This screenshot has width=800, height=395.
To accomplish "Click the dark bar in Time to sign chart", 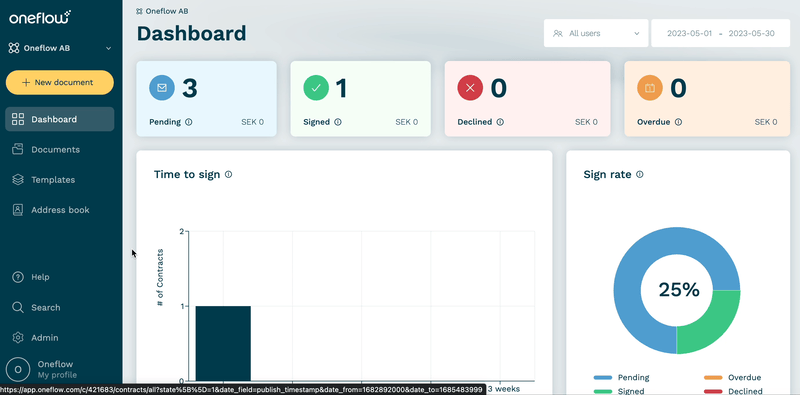I will coord(223,343).
